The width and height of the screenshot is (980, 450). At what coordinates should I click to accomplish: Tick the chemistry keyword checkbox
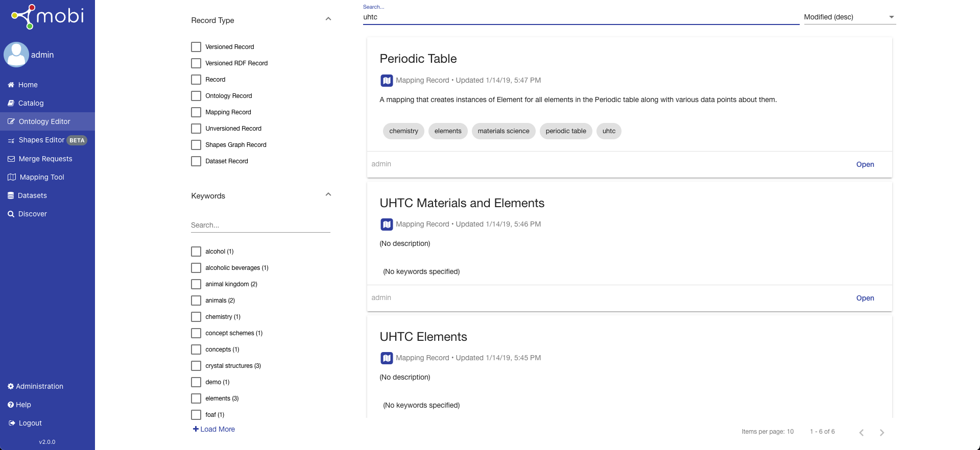pyautogui.click(x=196, y=317)
